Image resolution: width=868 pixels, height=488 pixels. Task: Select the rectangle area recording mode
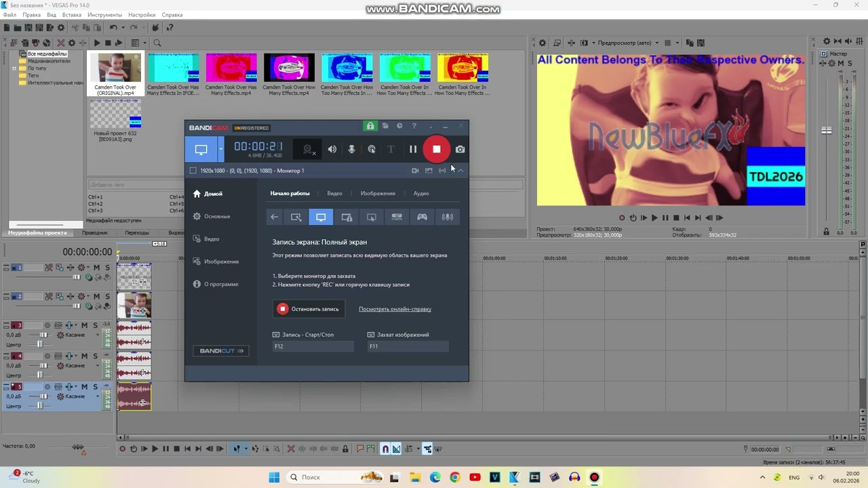[x=296, y=217]
